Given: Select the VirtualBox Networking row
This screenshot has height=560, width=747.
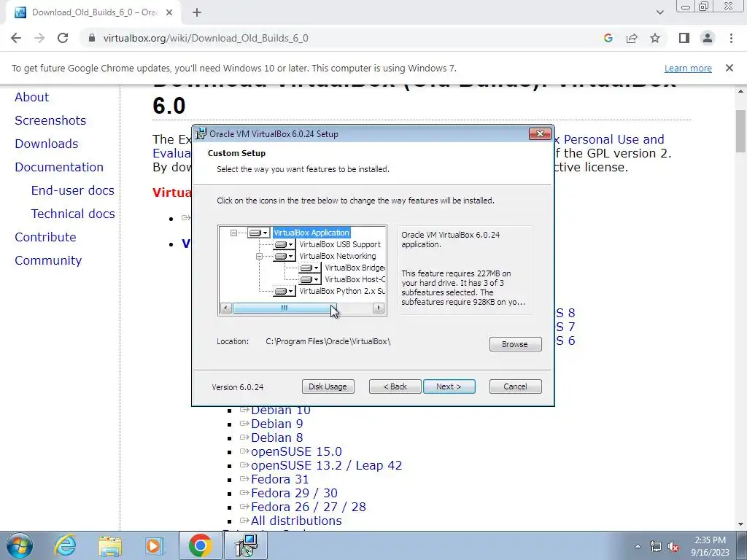Looking at the screenshot, I should (337, 256).
